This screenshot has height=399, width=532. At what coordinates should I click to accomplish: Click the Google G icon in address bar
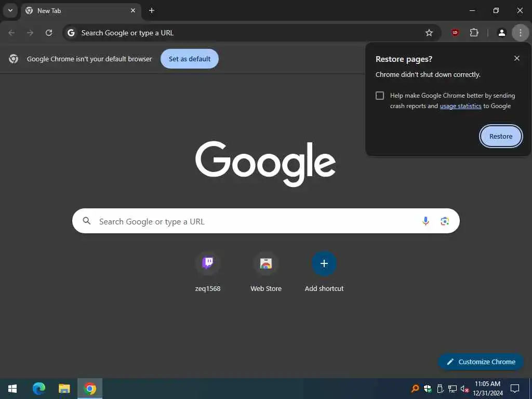coord(71,33)
